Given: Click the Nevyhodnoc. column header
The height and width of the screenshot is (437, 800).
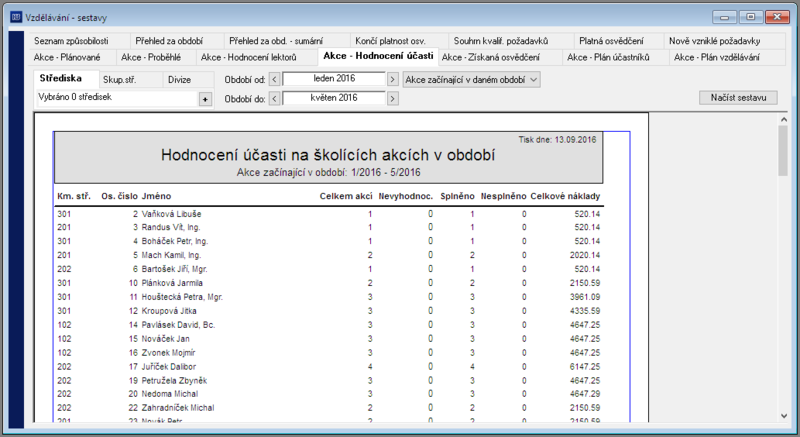Looking at the screenshot, I should click(406, 196).
